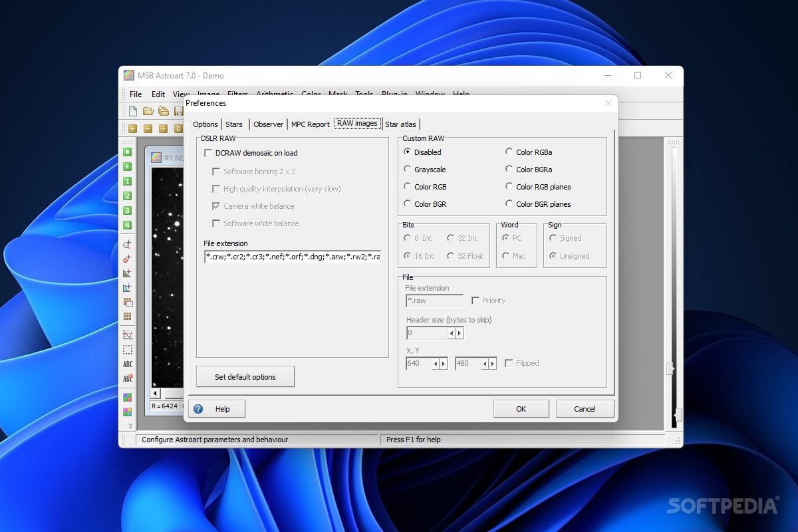
Task: Toggle High quality interpolation checkbox
Action: [216, 189]
